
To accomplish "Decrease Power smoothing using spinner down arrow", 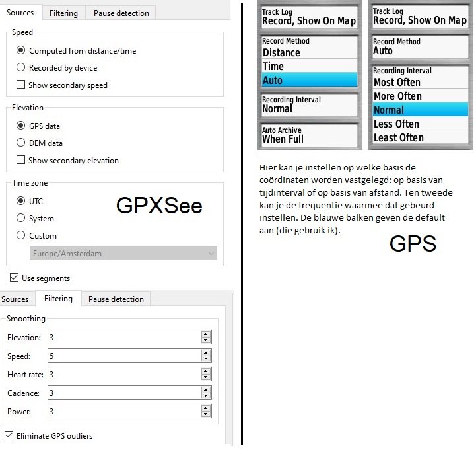I will (x=206, y=415).
